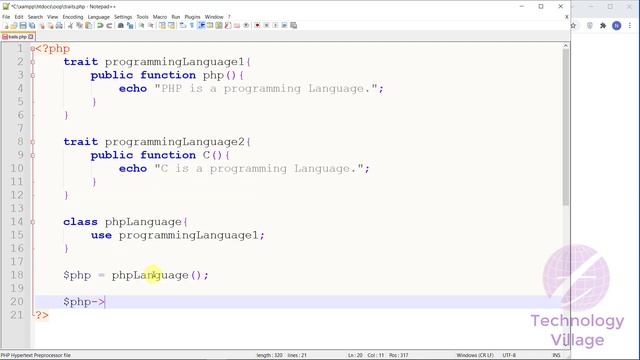
Task: Open the Edit menu
Action: [x=19, y=17]
